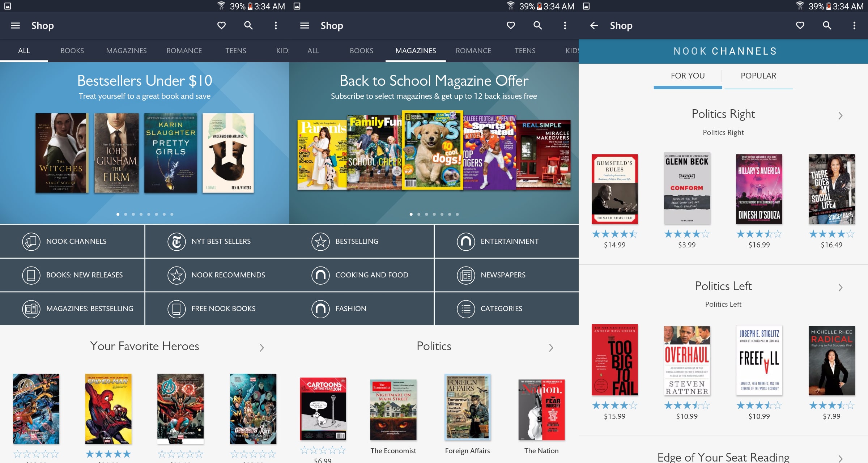Tap the Nook Recommends star icon

[176, 275]
